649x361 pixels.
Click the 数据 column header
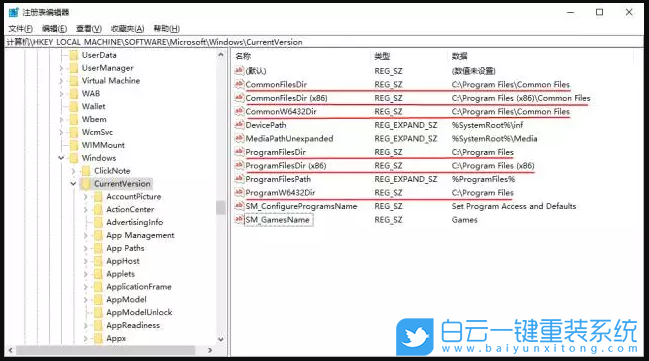click(459, 56)
